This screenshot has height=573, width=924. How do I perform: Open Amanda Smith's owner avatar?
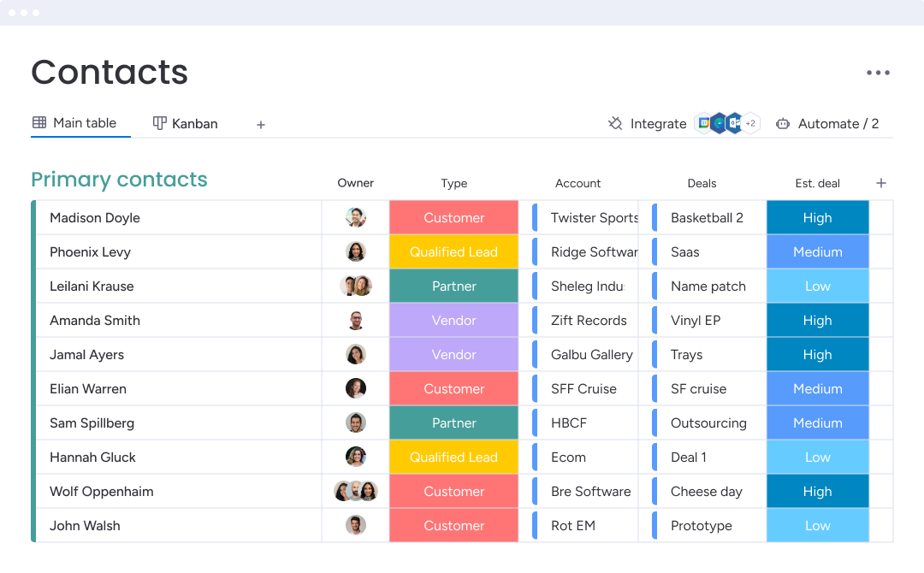pyautogui.click(x=355, y=320)
